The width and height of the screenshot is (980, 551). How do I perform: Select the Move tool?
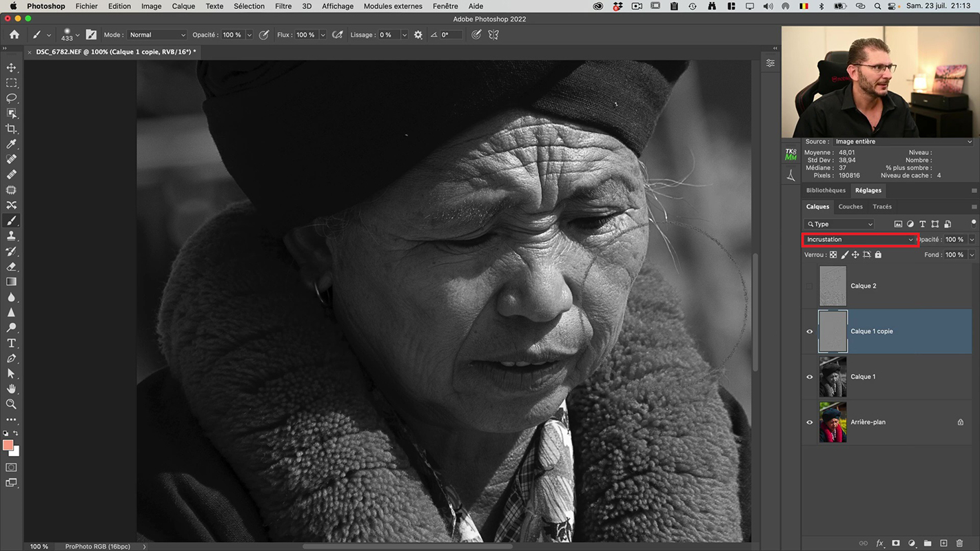(x=11, y=67)
